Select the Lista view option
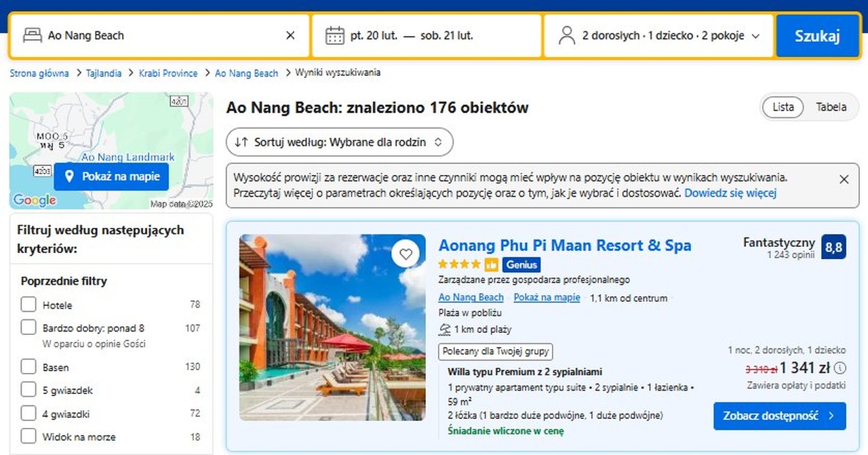 (783, 107)
